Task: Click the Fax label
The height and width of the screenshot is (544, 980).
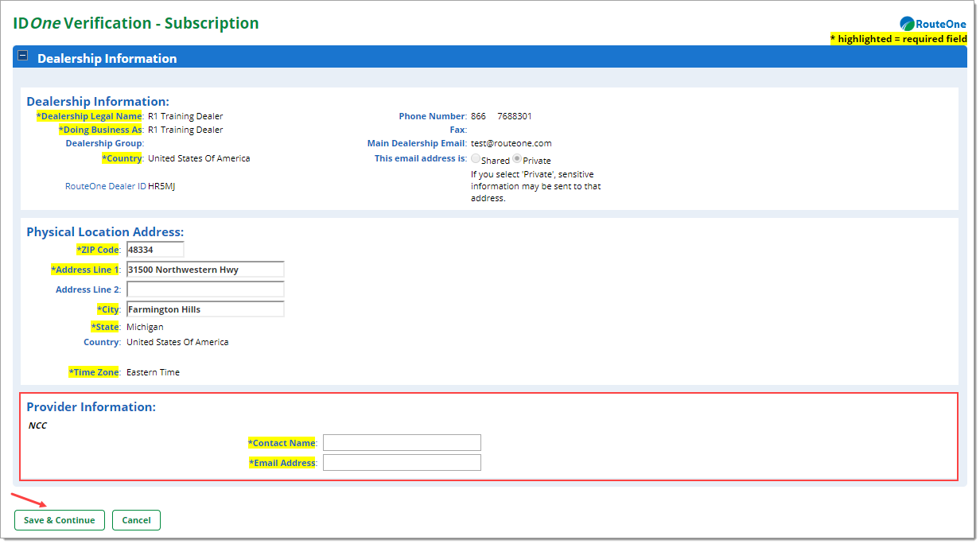Action: 457,130
